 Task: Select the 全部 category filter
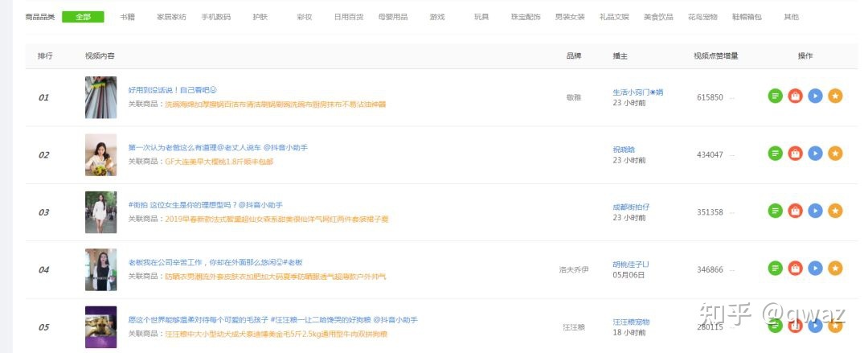(83, 17)
